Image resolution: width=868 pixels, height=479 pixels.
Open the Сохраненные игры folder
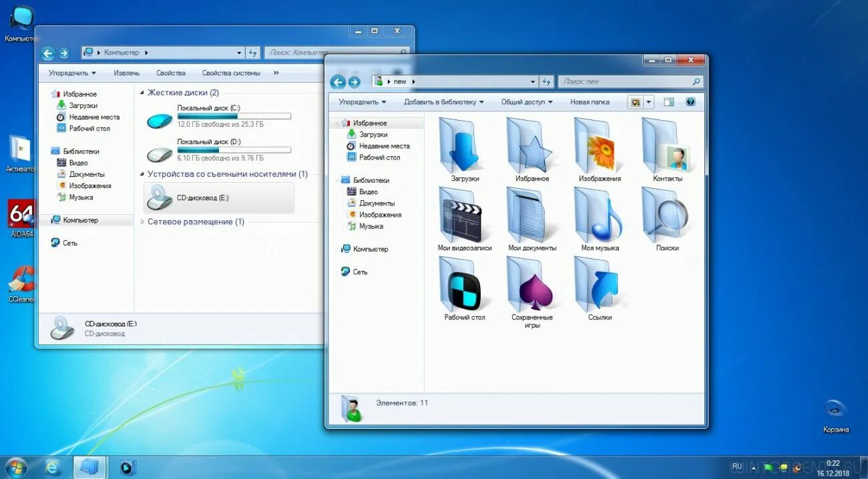click(x=532, y=292)
